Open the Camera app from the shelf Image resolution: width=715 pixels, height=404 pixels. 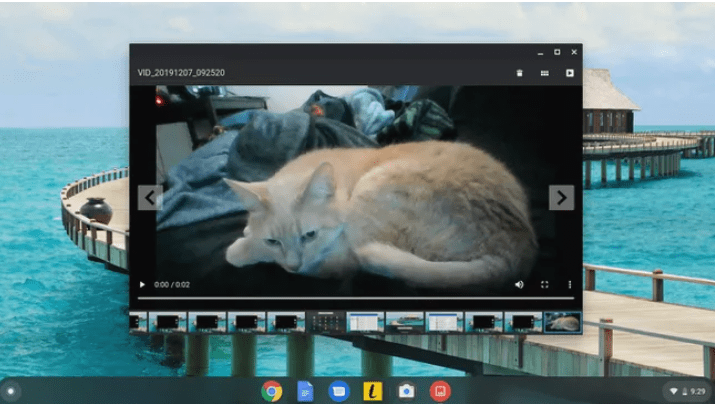click(x=406, y=391)
